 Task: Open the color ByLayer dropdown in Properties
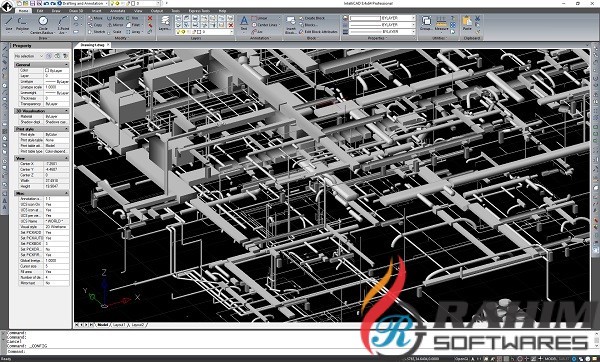[x=382, y=18]
